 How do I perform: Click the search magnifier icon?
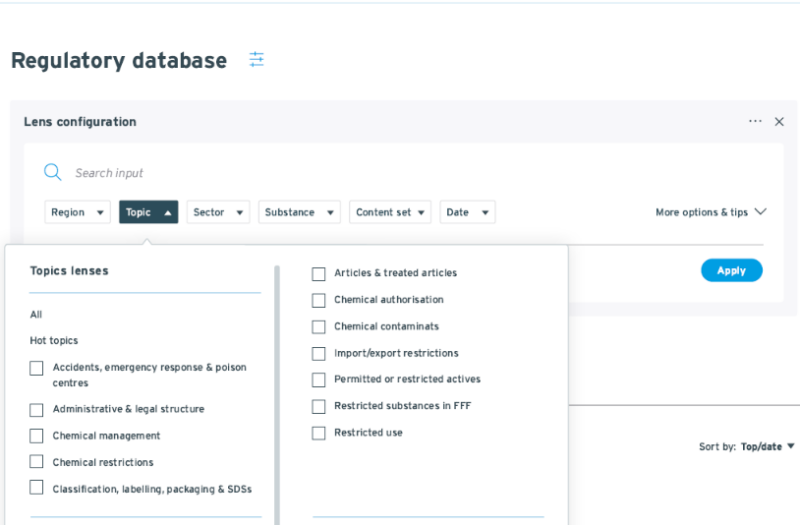(53, 172)
